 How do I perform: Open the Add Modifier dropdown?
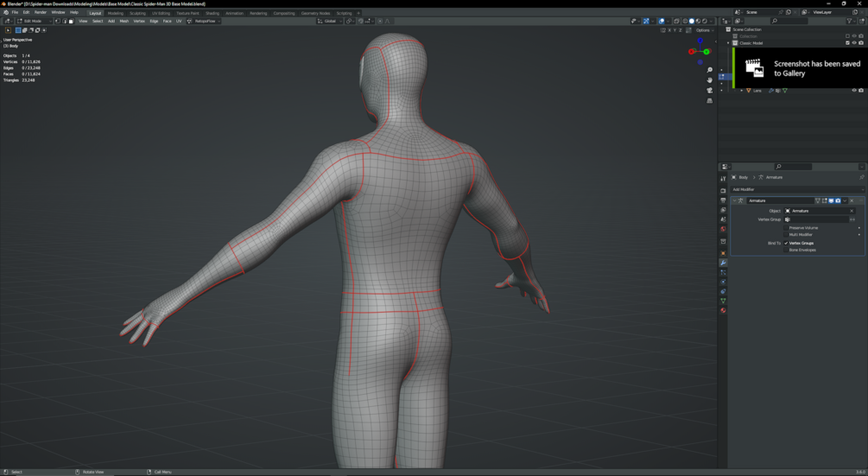point(797,189)
